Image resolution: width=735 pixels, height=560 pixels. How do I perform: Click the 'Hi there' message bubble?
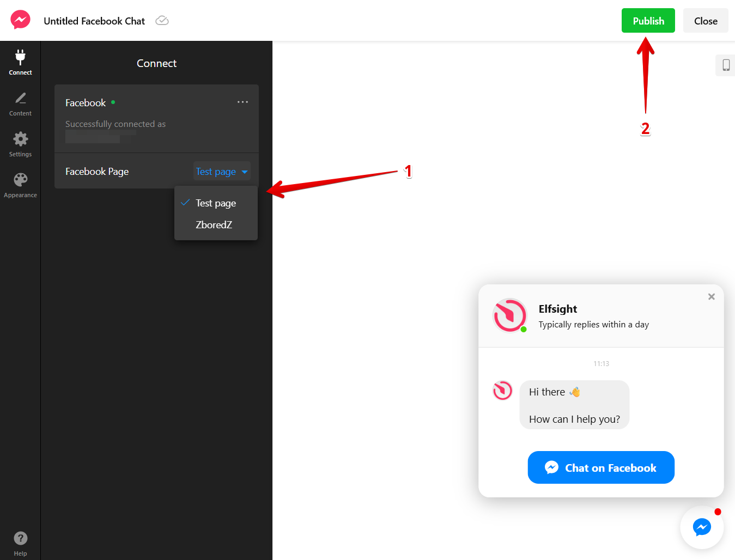point(574,405)
